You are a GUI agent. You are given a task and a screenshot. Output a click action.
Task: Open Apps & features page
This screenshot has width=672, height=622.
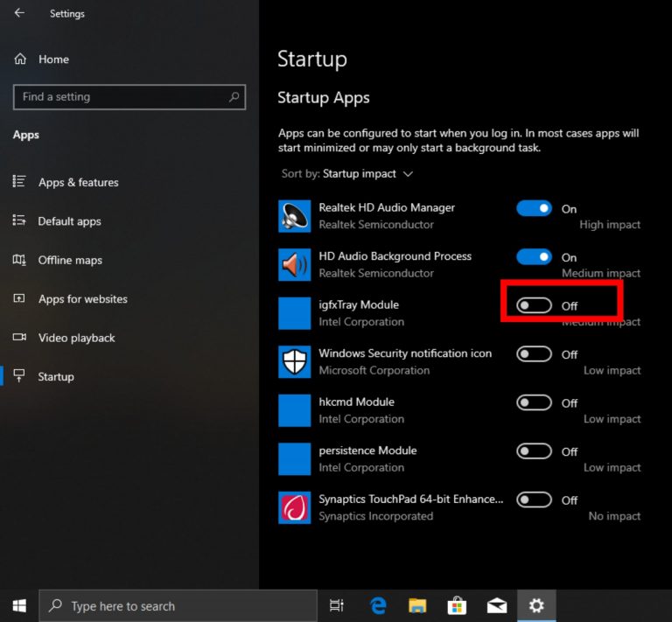(x=79, y=183)
